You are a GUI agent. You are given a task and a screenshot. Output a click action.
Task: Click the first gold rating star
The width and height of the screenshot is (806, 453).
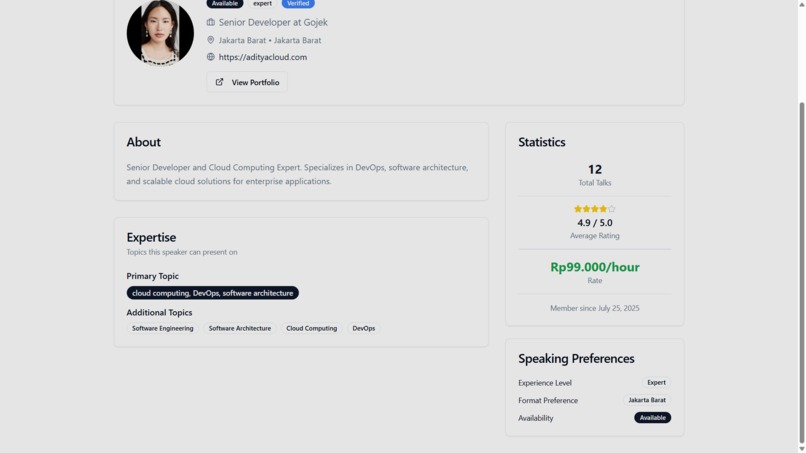pyautogui.click(x=578, y=209)
